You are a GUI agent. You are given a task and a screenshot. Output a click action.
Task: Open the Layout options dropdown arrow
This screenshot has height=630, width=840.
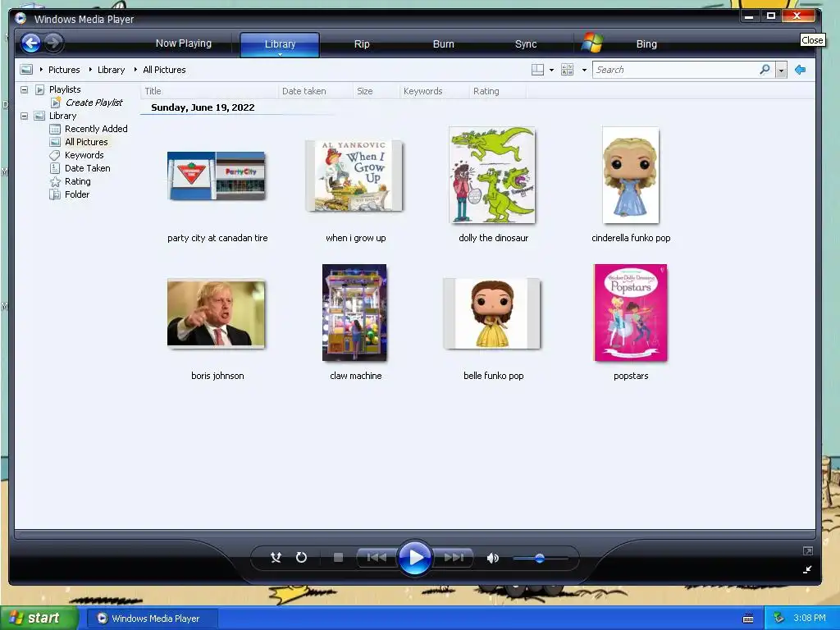point(551,71)
